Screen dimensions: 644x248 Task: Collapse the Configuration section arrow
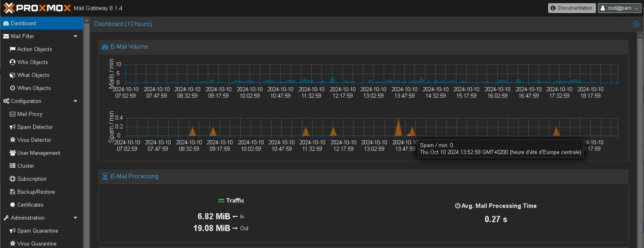[x=75, y=101]
